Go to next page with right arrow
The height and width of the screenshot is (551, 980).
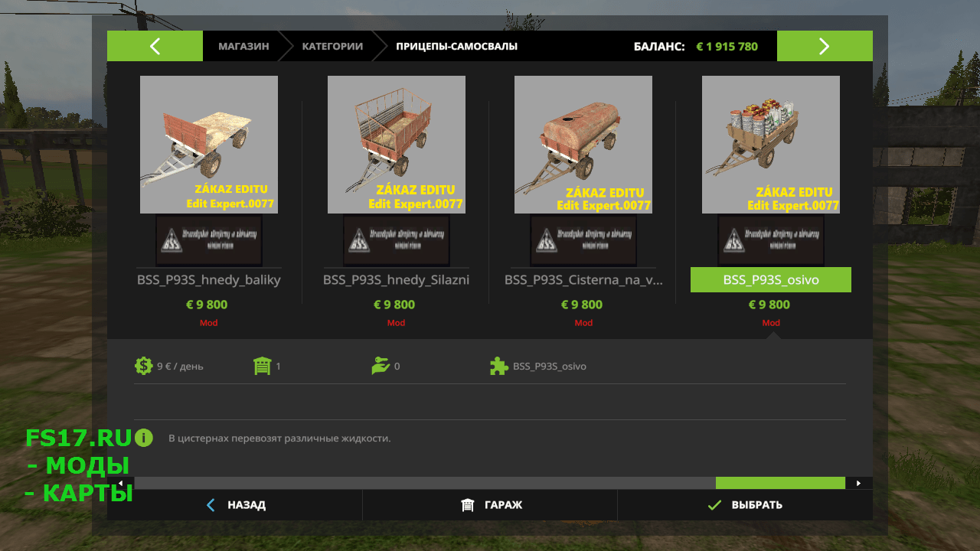(825, 46)
